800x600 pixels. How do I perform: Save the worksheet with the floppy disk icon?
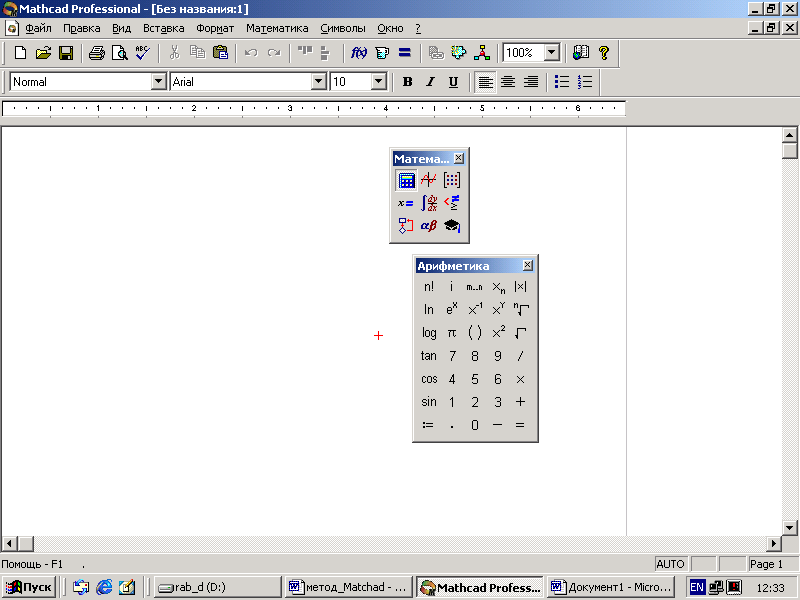click(66, 53)
